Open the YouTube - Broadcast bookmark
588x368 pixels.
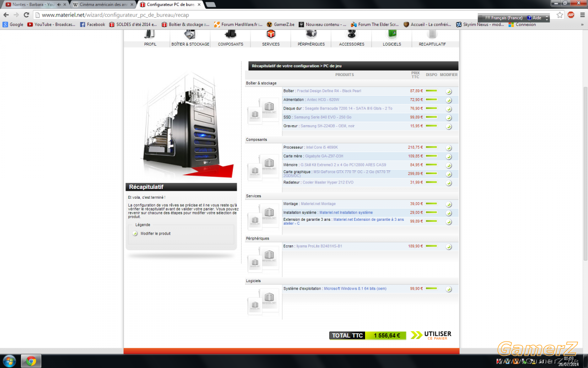click(x=51, y=24)
